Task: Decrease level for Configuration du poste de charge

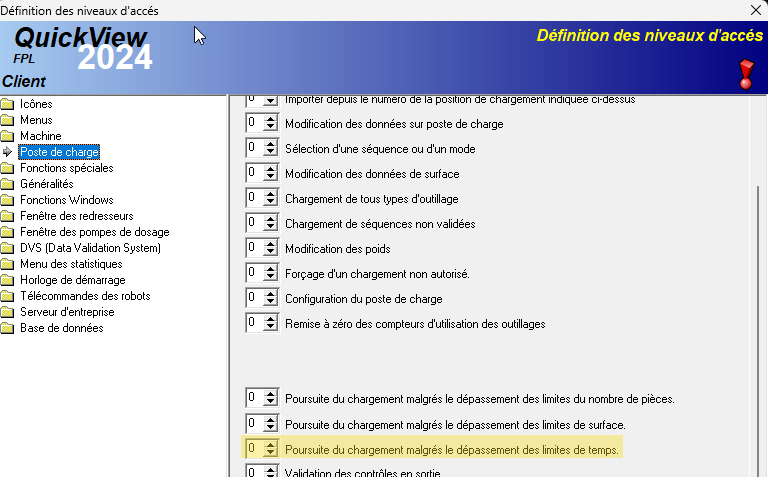Action: pyautogui.click(x=270, y=303)
